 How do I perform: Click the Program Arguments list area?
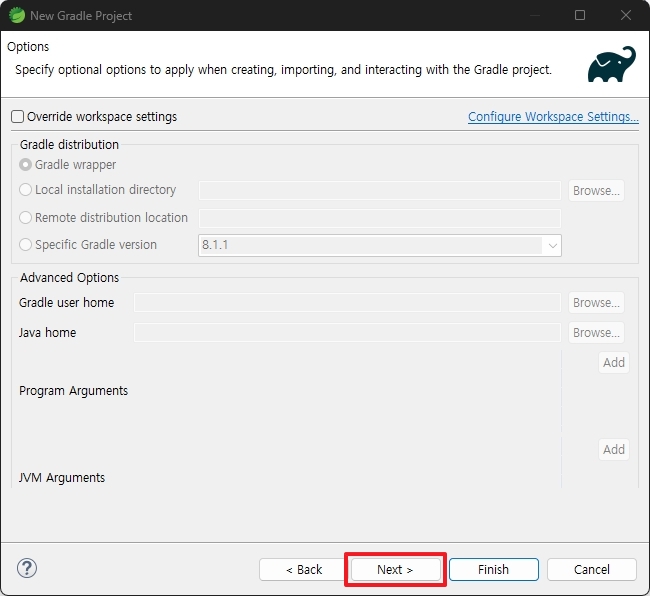[x=347, y=391]
